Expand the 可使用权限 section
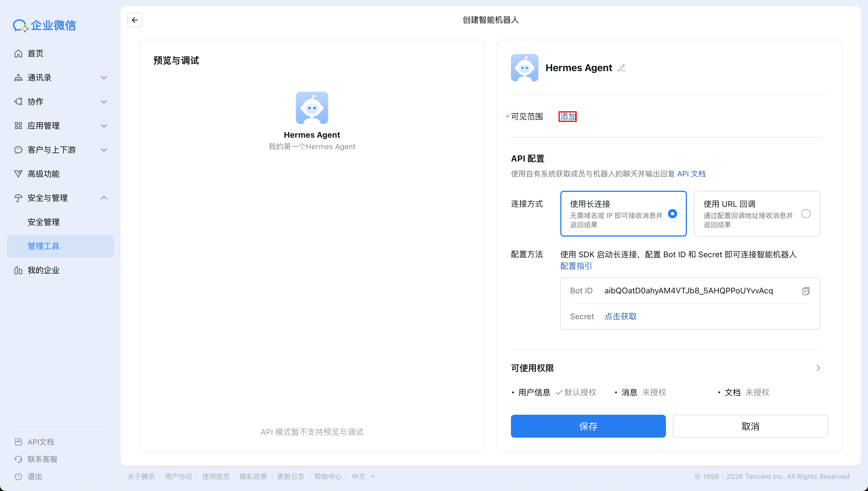The image size is (868, 491). pos(818,368)
